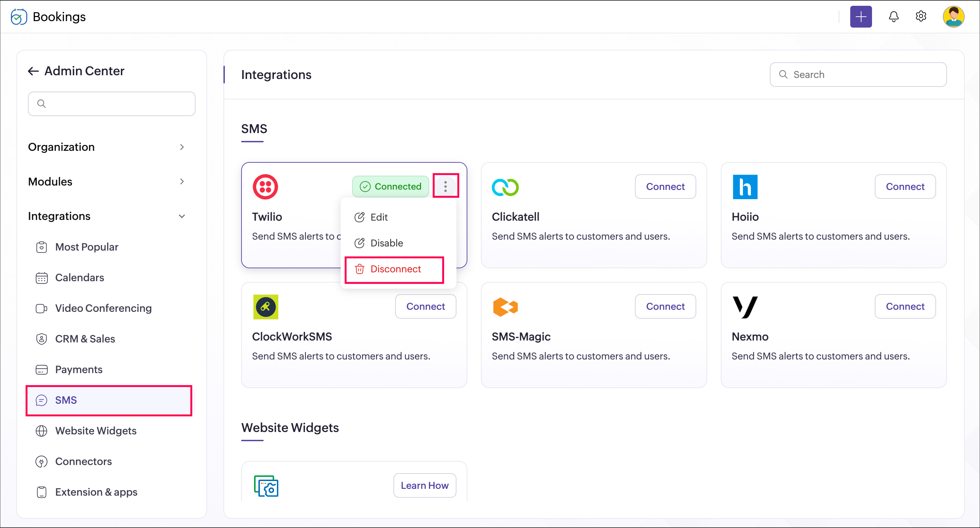The height and width of the screenshot is (528, 980).
Task: Click the Bookings logo icon
Action: click(x=19, y=17)
